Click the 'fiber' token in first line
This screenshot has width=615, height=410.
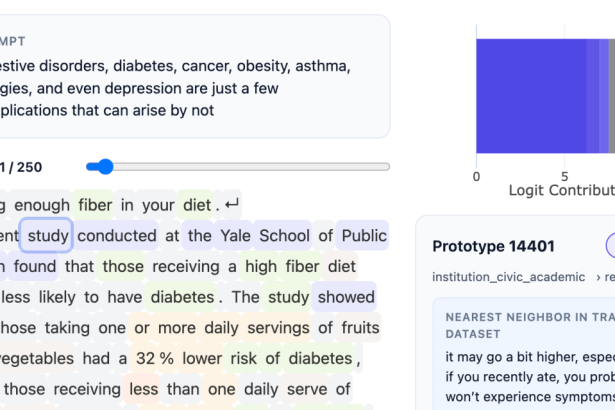(x=95, y=205)
